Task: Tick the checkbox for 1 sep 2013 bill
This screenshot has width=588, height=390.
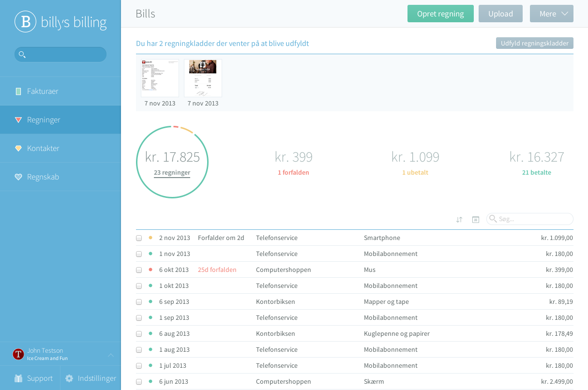Action: point(139,318)
